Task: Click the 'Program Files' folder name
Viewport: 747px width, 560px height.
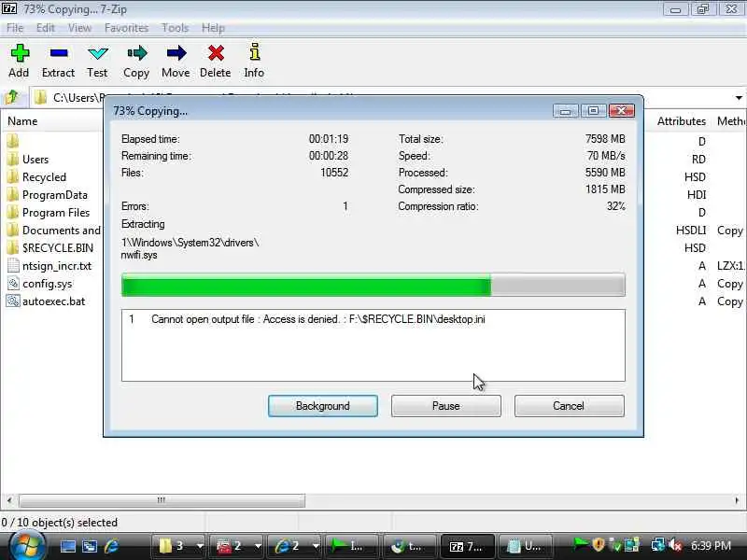Action: [x=56, y=213]
